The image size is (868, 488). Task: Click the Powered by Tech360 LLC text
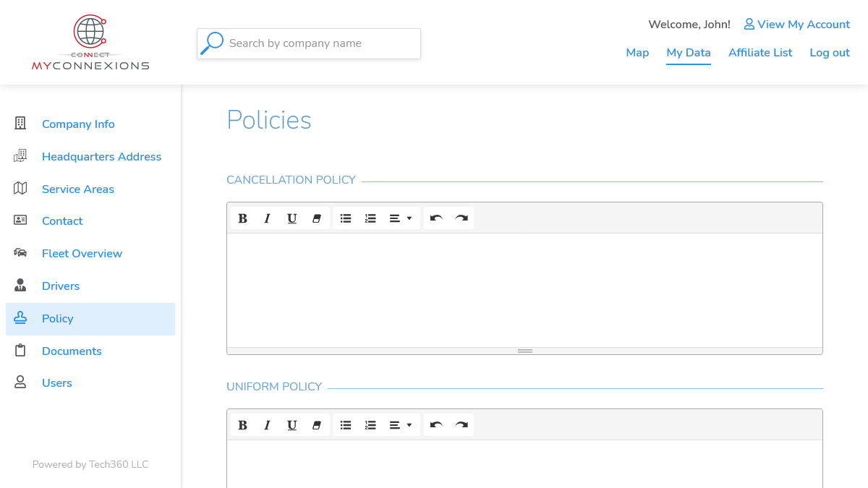click(90, 465)
